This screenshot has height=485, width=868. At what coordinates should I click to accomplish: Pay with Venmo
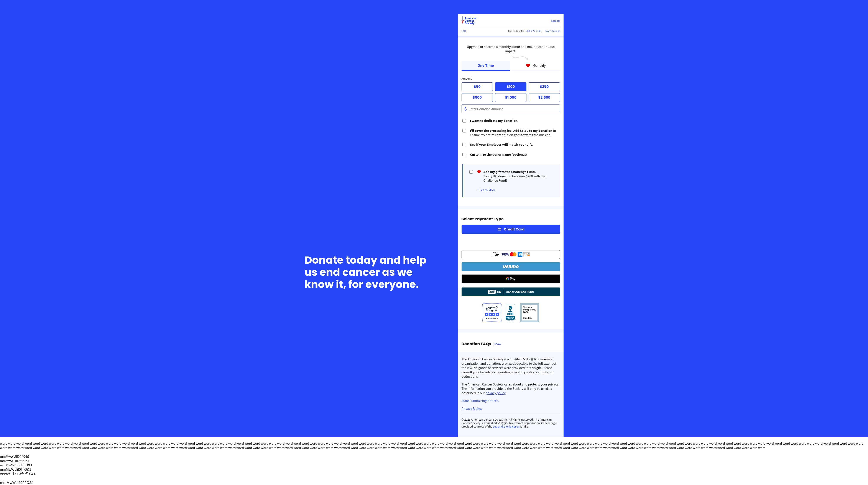(510, 266)
